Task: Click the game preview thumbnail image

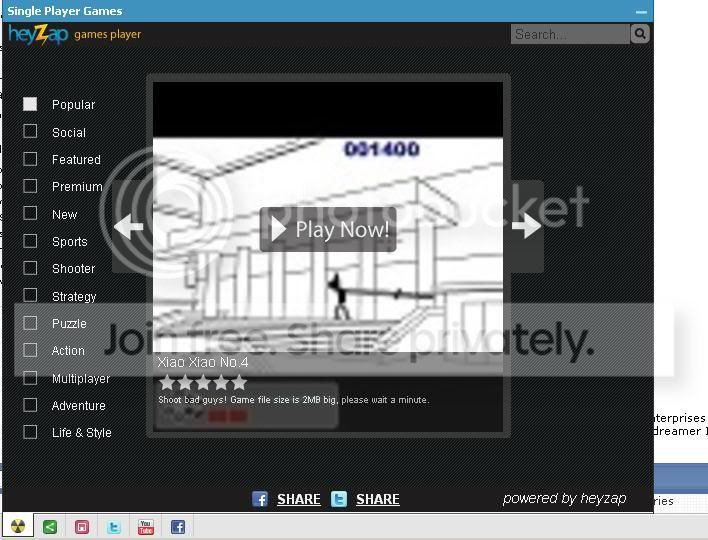Action: click(328, 217)
